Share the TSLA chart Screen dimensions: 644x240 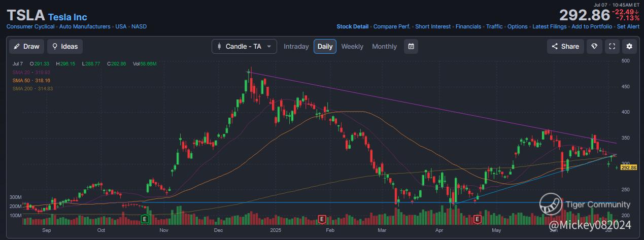[x=565, y=46]
